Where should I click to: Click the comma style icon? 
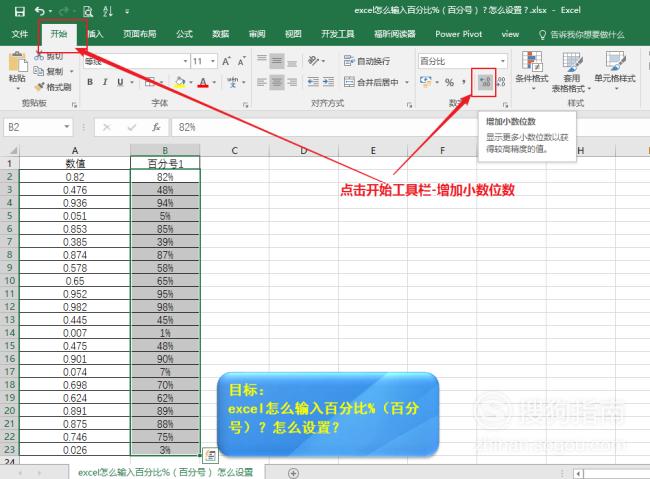464,82
